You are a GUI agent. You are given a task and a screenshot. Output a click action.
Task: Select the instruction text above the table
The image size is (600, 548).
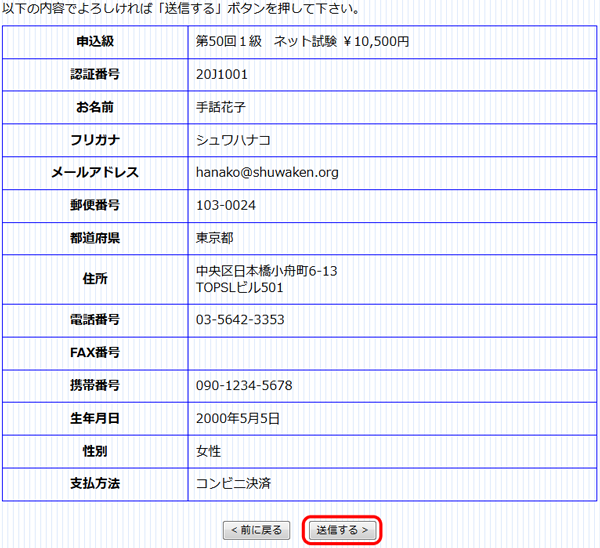pos(181,8)
